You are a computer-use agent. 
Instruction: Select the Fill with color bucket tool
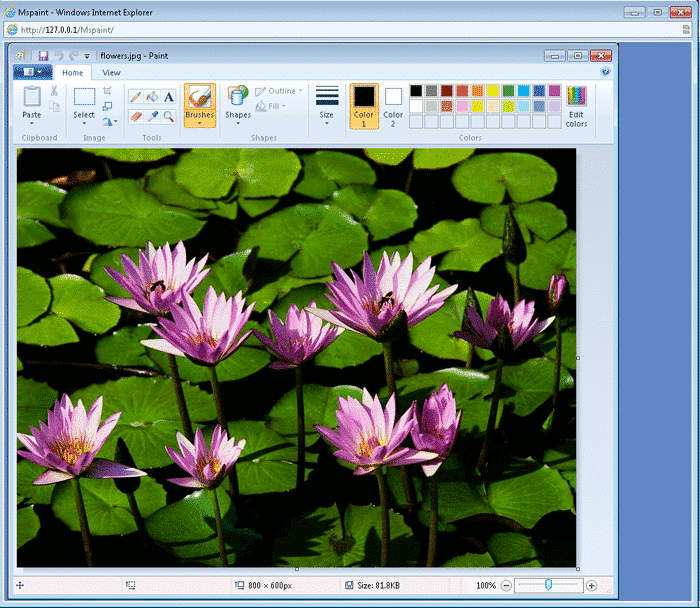coord(152,96)
